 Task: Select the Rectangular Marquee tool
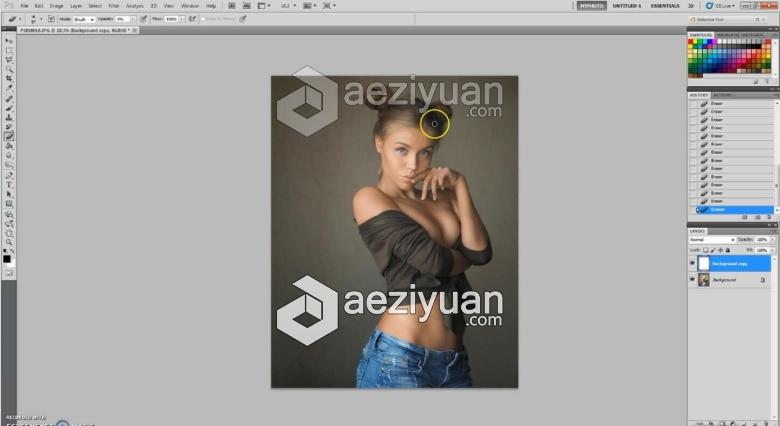click(x=9, y=51)
